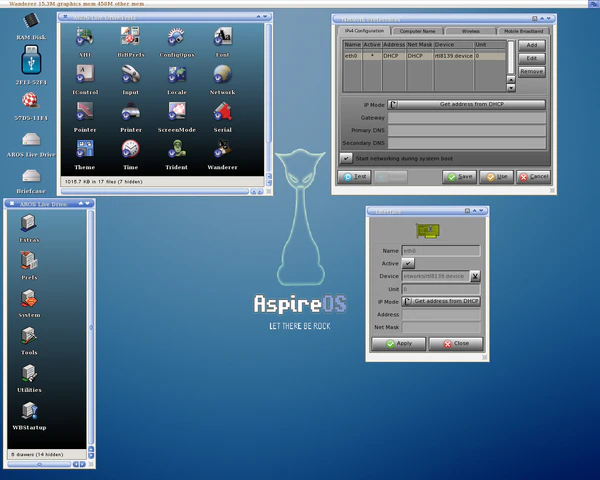This screenshot has width=600, height=480.
Task: Switch to the Computer Name tab
Action: (418, 32)
